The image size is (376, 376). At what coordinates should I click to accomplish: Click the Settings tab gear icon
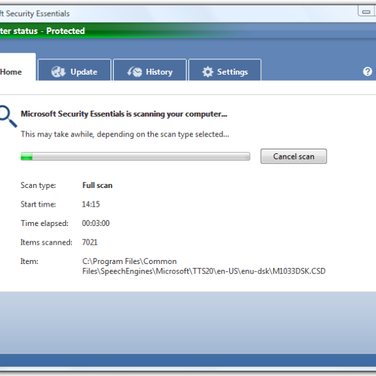(x=207, y=72)
